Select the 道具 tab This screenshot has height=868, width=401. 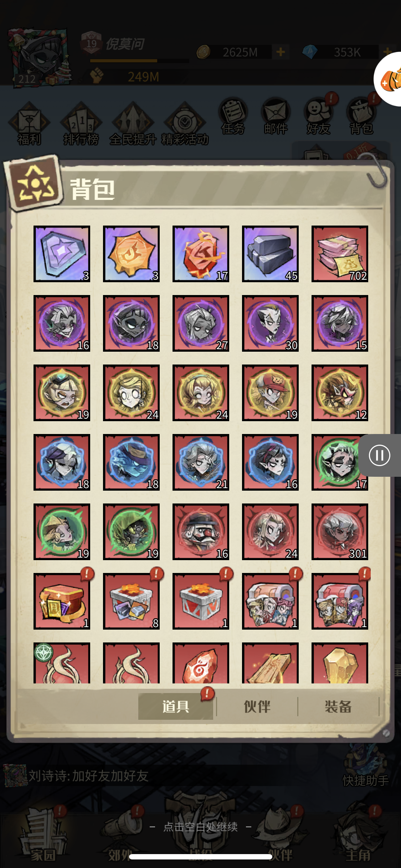(x=176, y=707)
